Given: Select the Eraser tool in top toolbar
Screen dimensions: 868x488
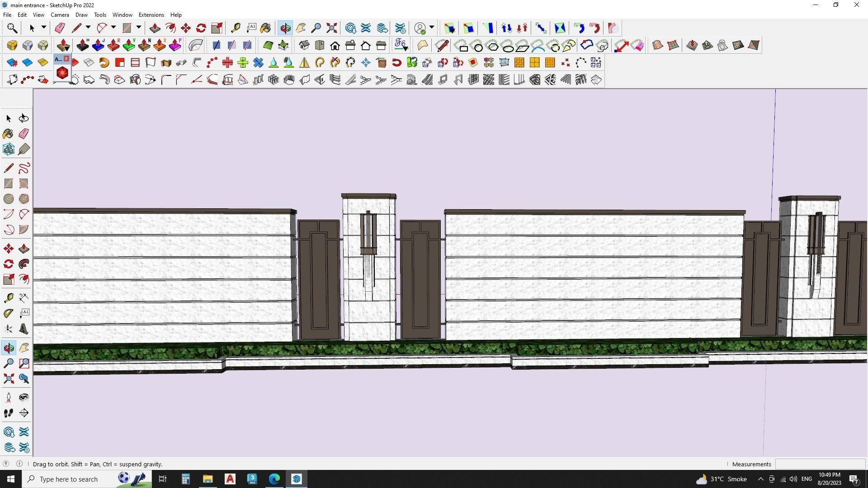Looking at the screenshot, I should click(x=59, y=28).
